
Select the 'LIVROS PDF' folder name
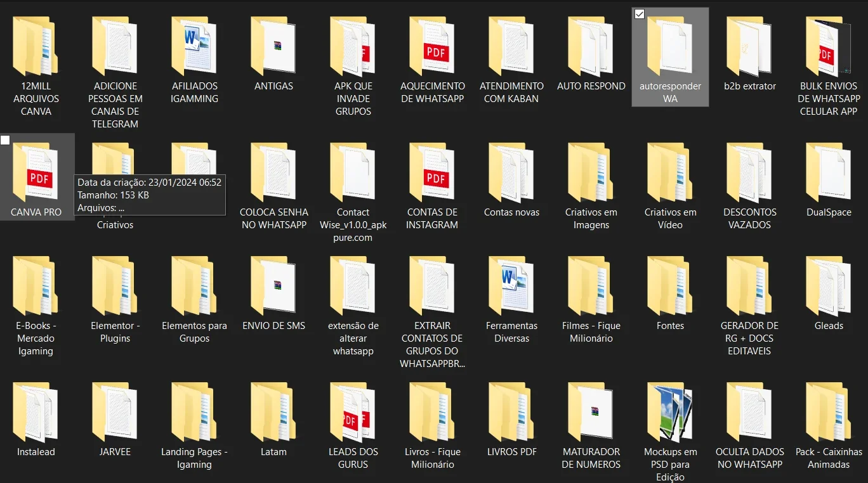(x=511, y=452)
